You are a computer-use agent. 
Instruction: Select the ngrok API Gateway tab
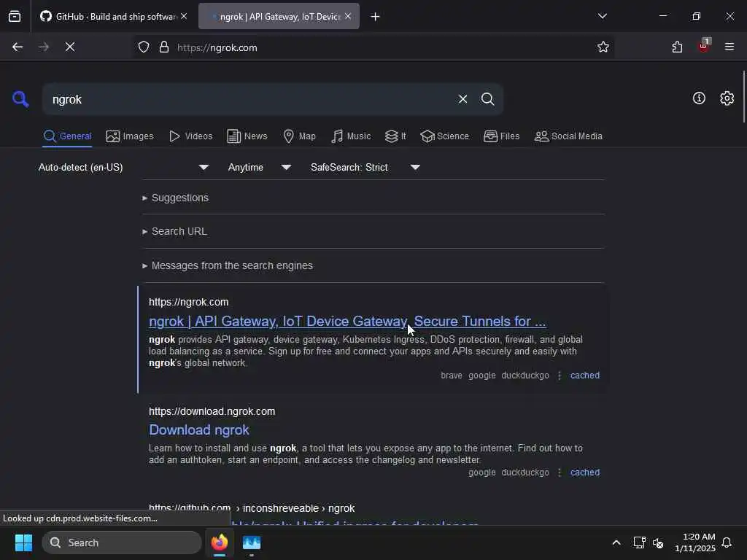tap(279, 17)
